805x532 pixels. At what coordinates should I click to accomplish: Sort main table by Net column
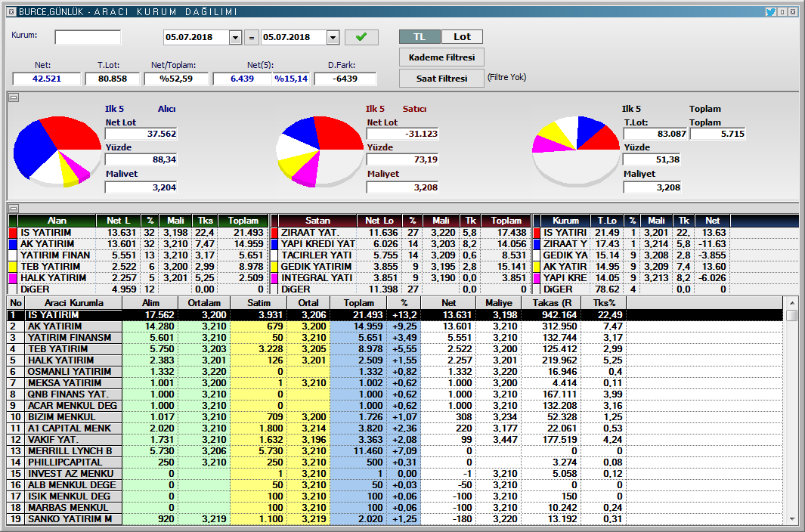[x=448, y=303]
